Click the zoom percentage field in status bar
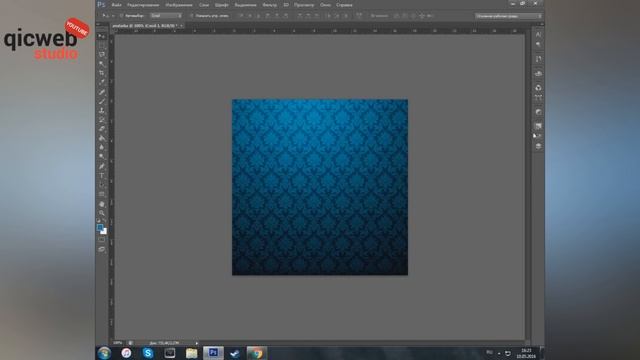This screenshot has height=360, width=640. (118, 343)
